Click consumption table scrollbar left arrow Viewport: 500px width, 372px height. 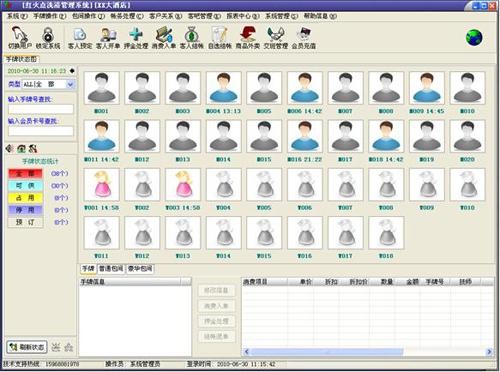pos(247,352)
